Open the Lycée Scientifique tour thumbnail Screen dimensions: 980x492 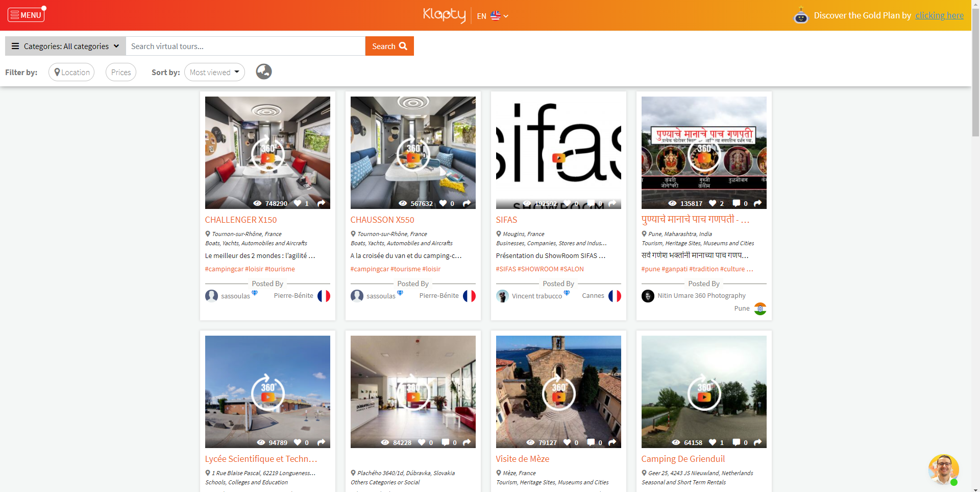pyautogui.click(x=267, y=391)
